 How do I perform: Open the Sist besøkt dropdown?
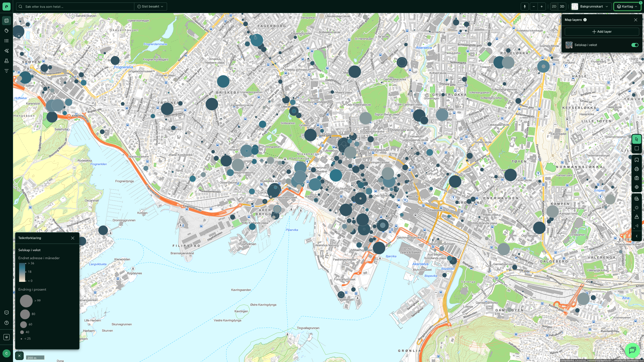(150, 7)
